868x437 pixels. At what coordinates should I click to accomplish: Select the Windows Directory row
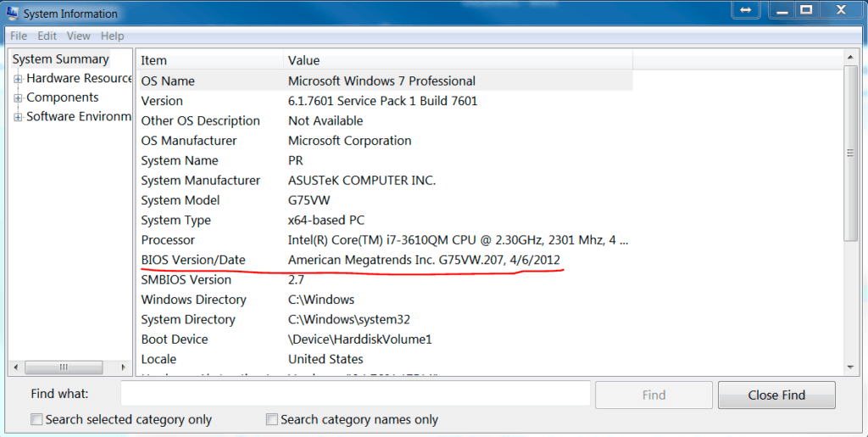tap(386, 300)
